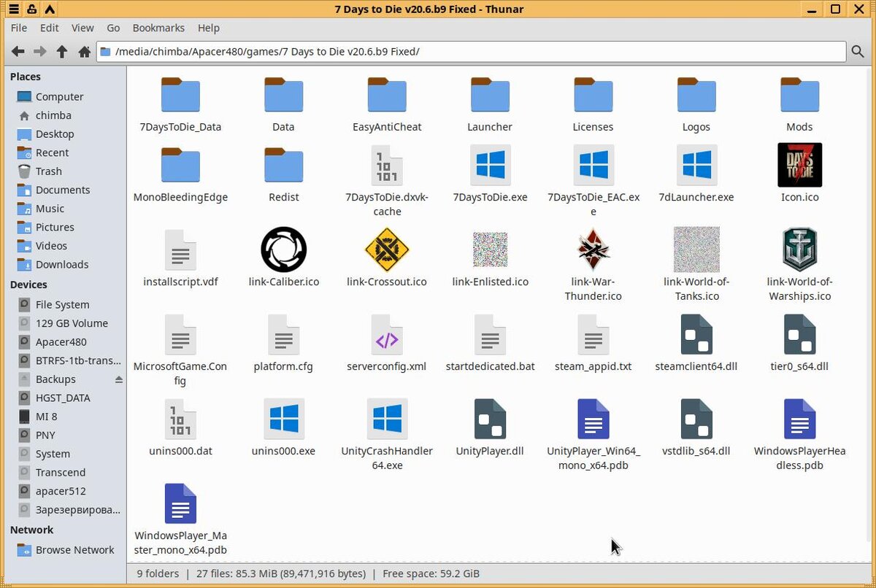Select installscript.vdf file name
Image resolution: width=876 pixels, height=588 pixels.
click(180, 282)
